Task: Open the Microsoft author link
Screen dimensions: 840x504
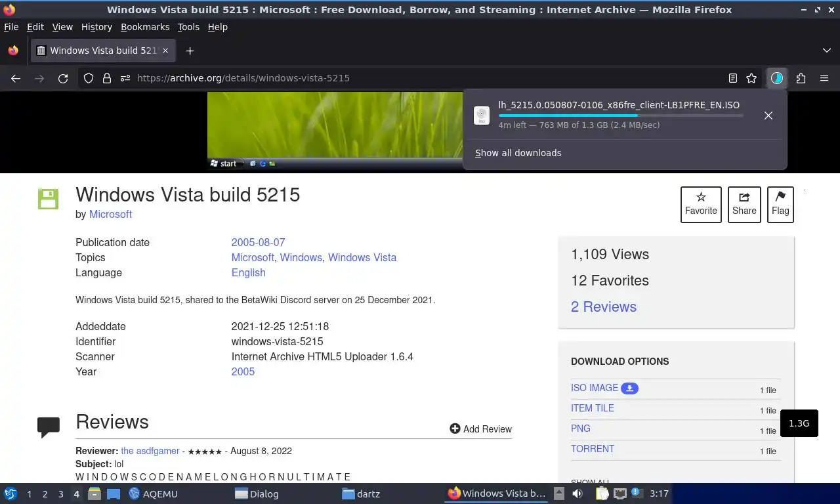Action: point(110,214)
